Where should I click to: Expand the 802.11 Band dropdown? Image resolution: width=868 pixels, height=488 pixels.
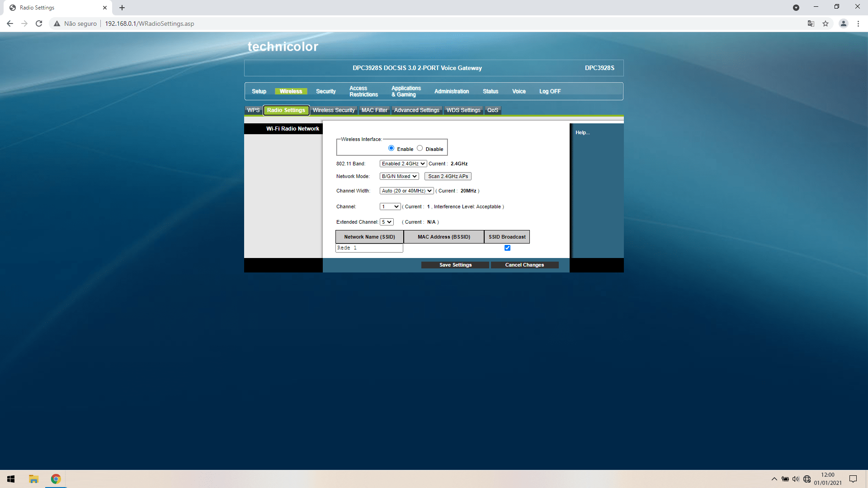403,163
